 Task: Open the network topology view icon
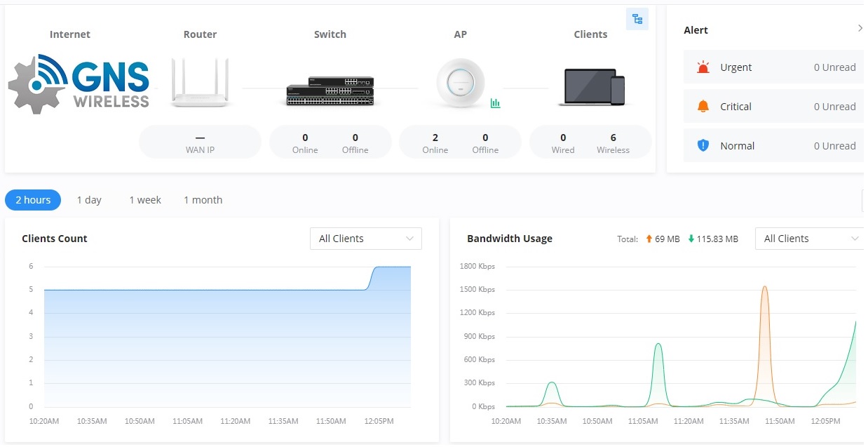(x=637, y=20)
